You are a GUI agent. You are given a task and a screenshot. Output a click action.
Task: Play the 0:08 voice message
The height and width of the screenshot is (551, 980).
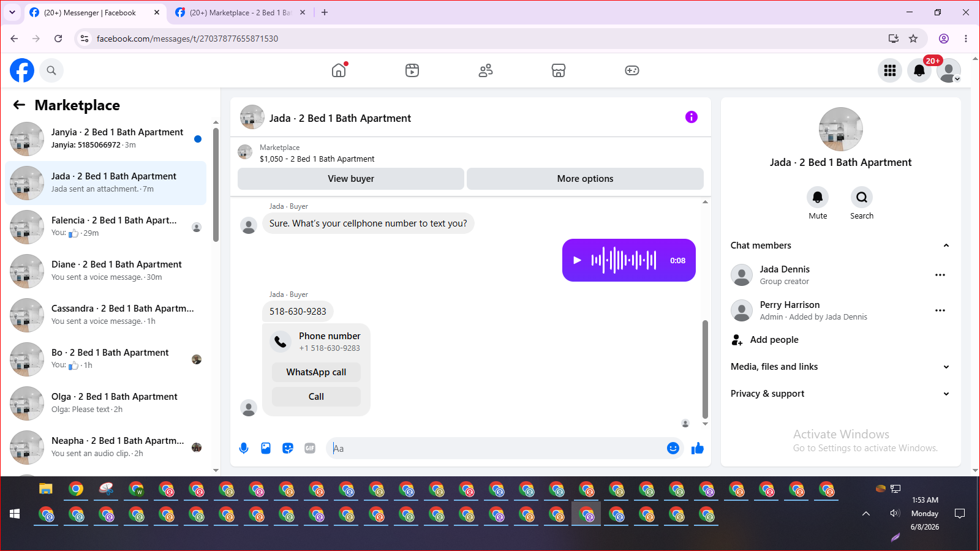(x=577, y=260)
